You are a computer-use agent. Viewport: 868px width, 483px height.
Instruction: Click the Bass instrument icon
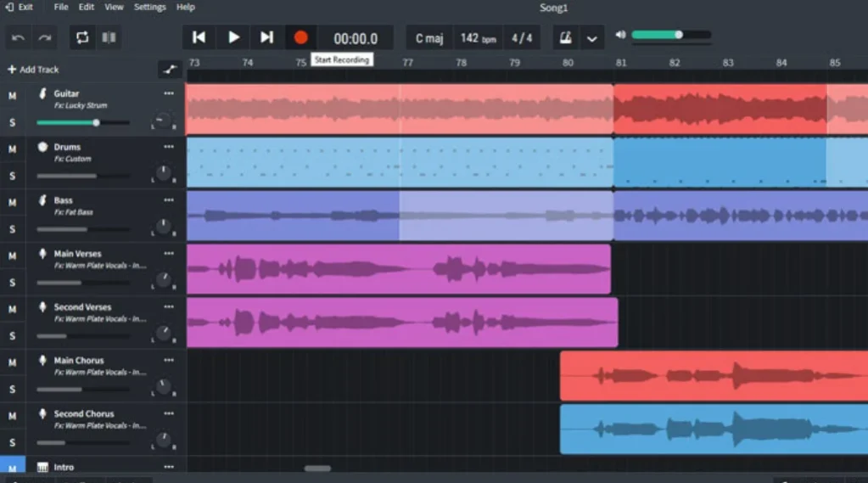[42, 200]
